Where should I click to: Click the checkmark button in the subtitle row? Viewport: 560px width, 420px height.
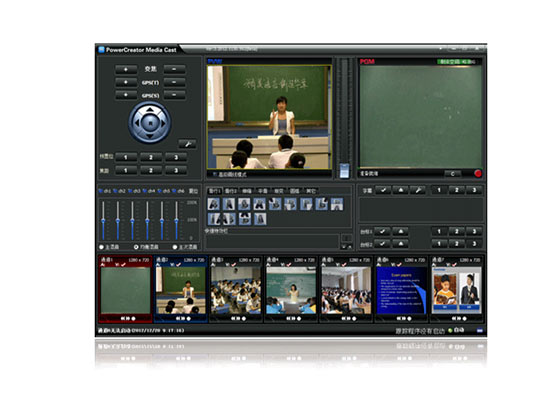coord(383,190)
